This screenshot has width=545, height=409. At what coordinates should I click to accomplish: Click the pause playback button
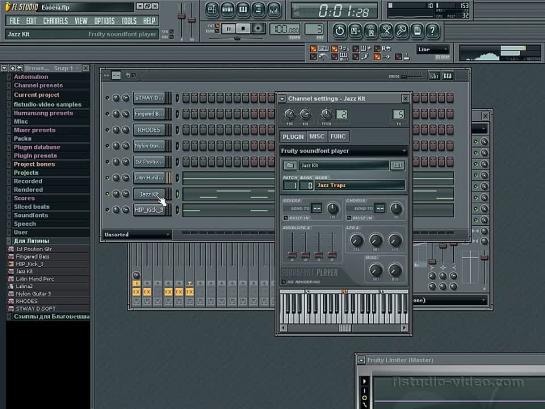tap(228, 28)
